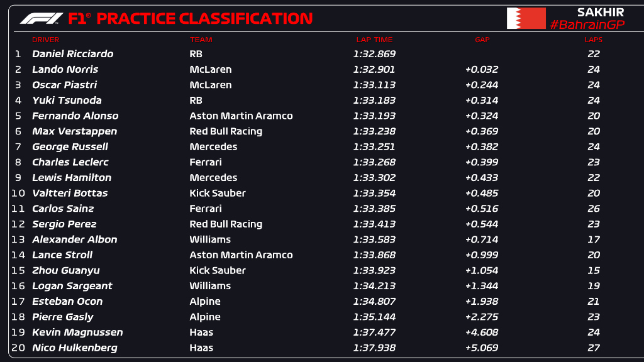This screenshot has width=644, height=362.
Task: Click the #BahrainGP hashtag
Action: [587, 25]
